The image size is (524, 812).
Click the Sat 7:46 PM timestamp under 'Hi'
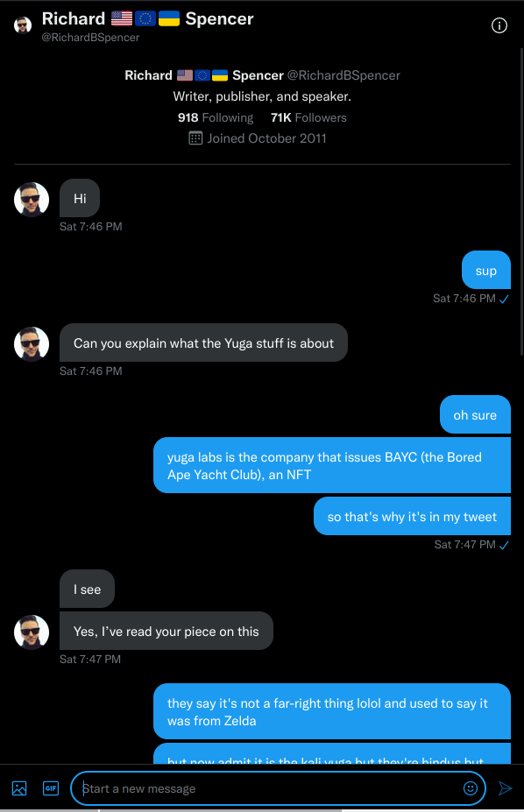pyautogui.click(x=89, y=226)
